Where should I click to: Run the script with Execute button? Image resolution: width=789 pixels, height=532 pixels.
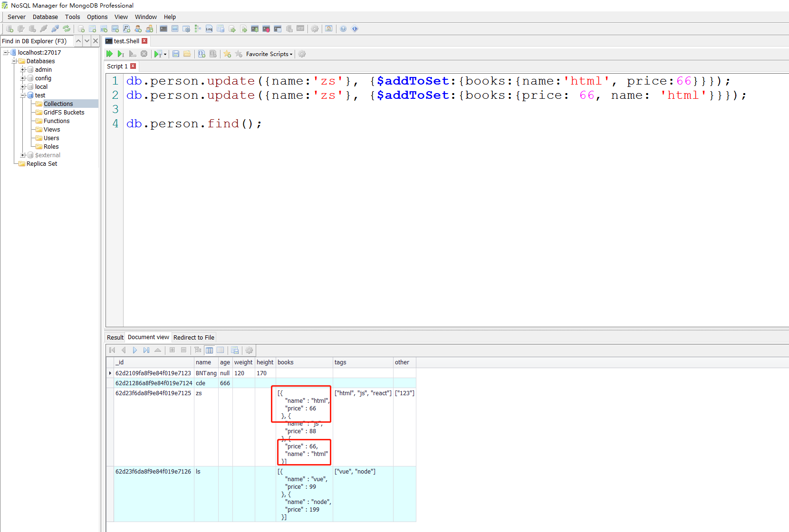point(110,54)
